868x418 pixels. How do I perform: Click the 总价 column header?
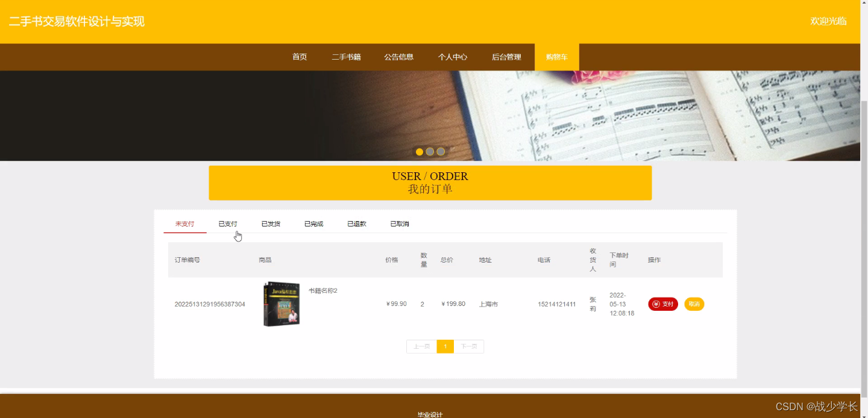click(447, 260)
